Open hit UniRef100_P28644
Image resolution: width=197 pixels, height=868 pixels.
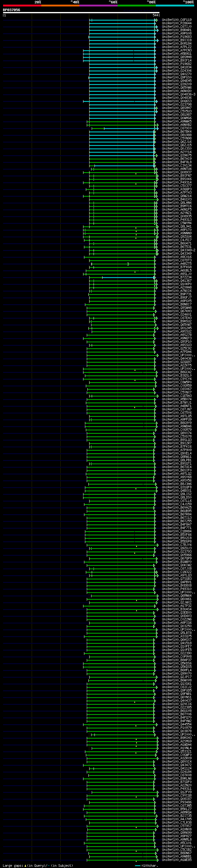point(176,23)
